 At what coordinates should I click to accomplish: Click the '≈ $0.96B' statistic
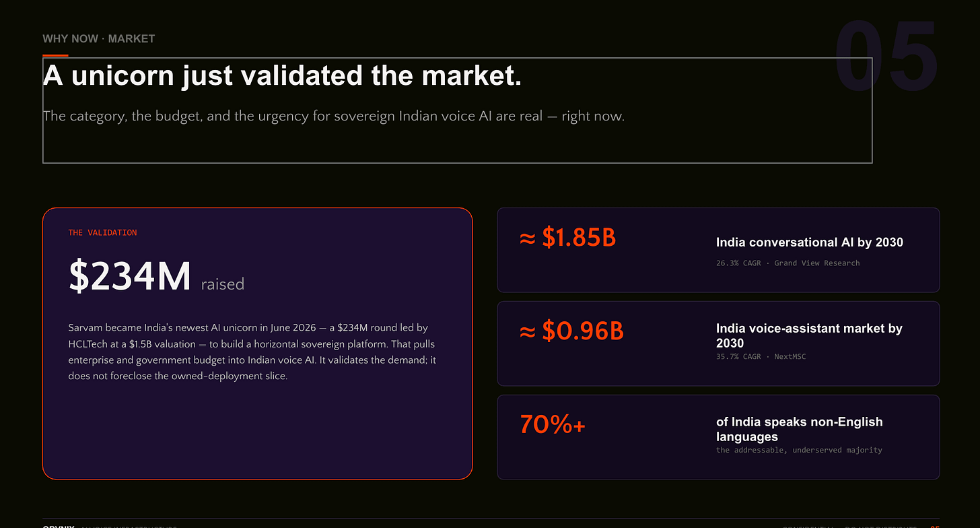(572, 331)
